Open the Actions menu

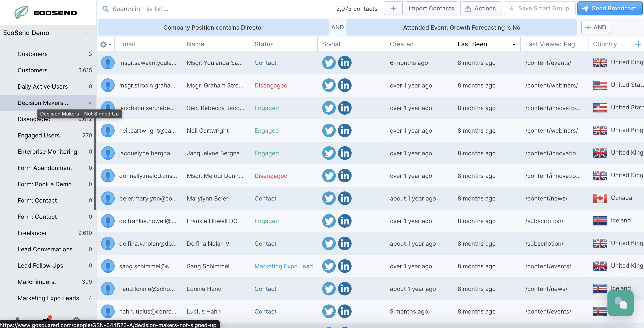(x=480, y=9)
